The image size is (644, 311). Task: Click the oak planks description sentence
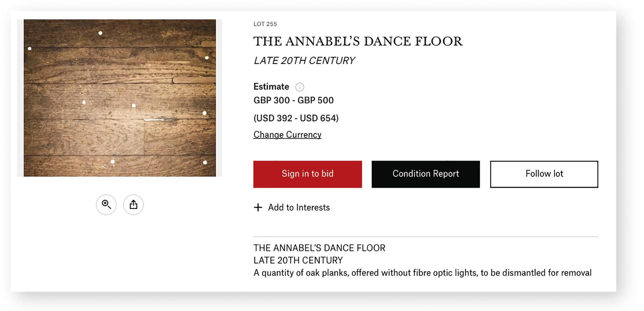tap(422, 273)
